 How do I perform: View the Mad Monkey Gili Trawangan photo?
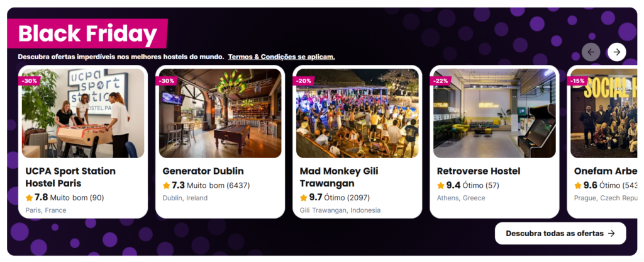(357, 113)
